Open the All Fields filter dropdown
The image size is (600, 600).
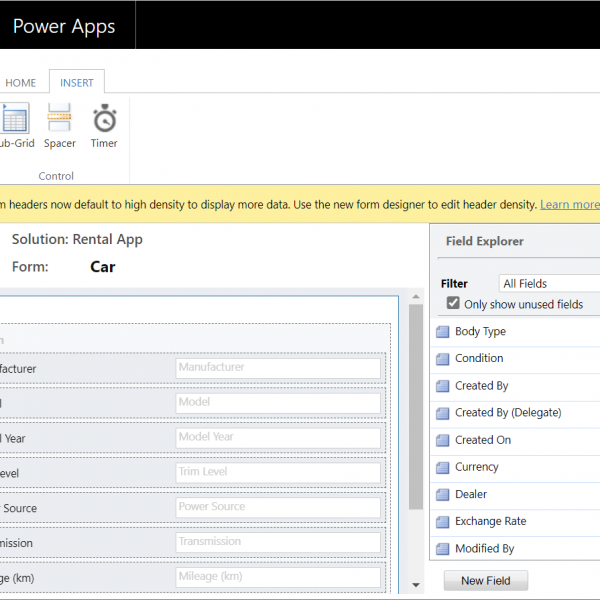tap(549, 284)
